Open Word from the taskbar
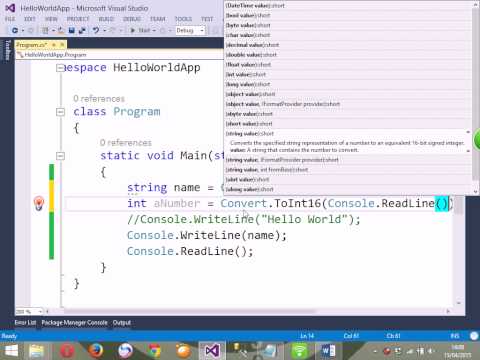 click(x=328, y=351)
